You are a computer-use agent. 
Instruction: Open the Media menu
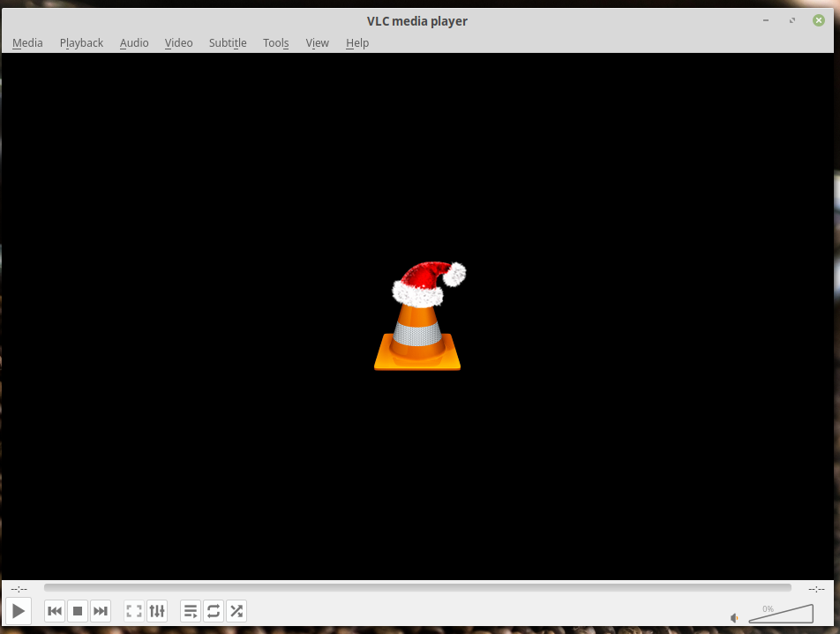click(27, 43)
